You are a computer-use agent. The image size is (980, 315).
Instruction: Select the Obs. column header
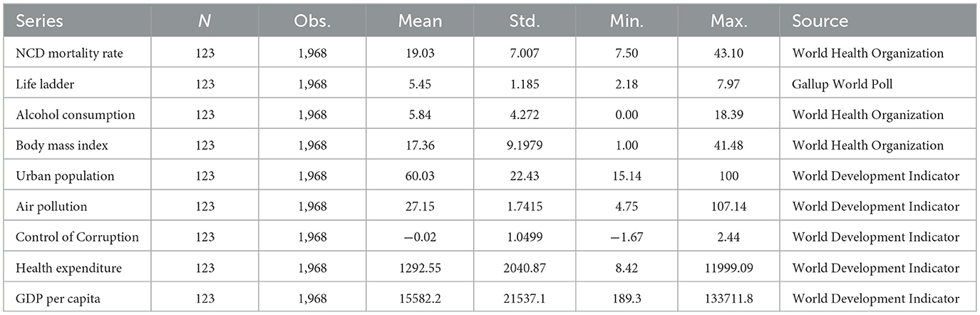click(311, 21)
